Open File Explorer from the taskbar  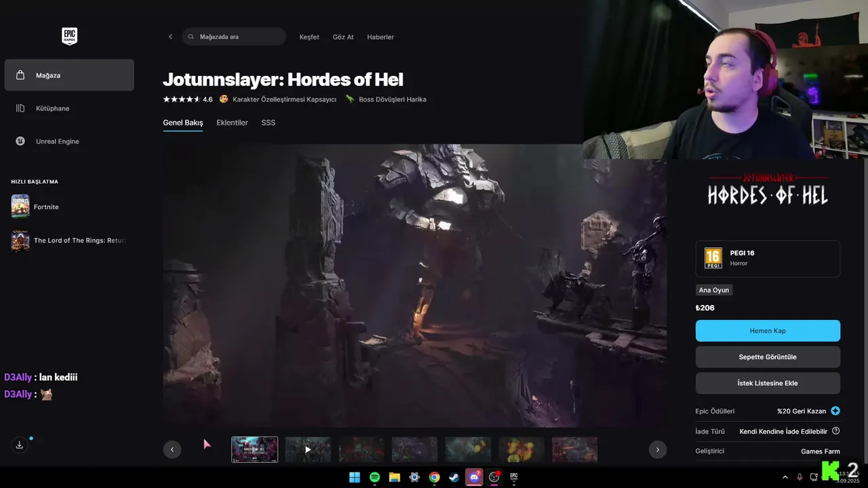[395, 477]
